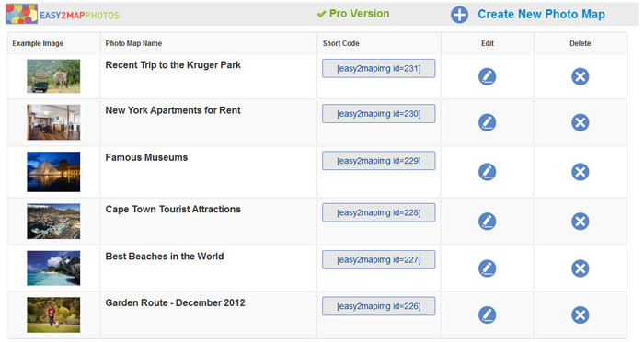Delete the Recent Trip to the Kruger Park map
Viewport: 644px width, 342px height.
coord(580,76)
